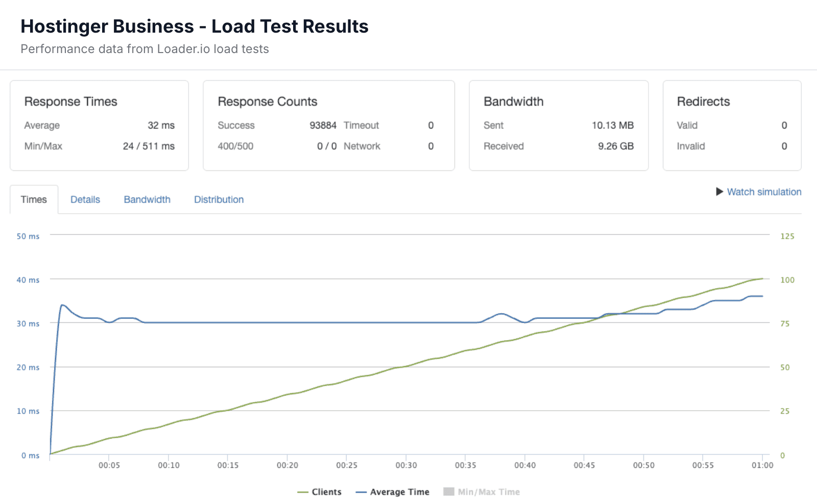Click the Watch simulation play triangle icon
Screen dimensions: 817x504
pyautogui.click(x=719, y=192)
